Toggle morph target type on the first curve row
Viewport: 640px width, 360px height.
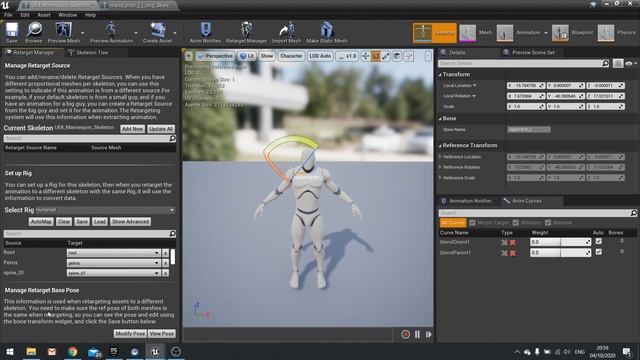pos(504,242)
